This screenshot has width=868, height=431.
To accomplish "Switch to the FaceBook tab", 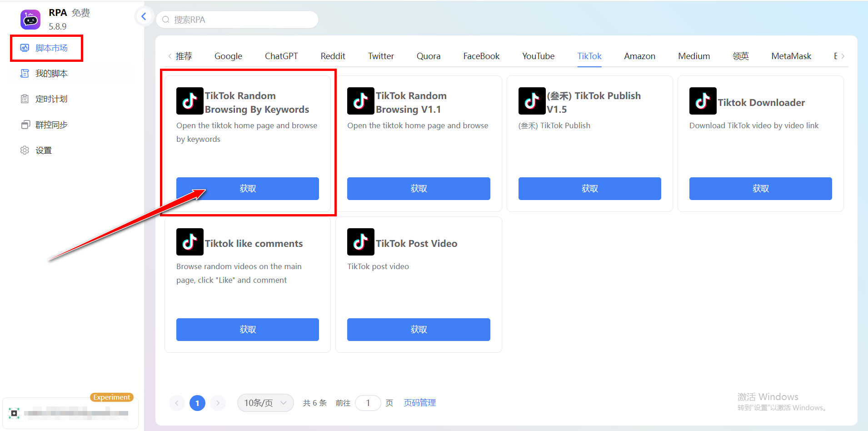I will (x=481, y=56).
